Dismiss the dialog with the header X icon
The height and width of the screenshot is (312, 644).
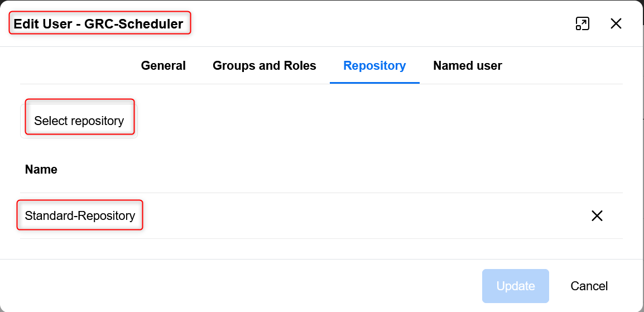[616, 23]
